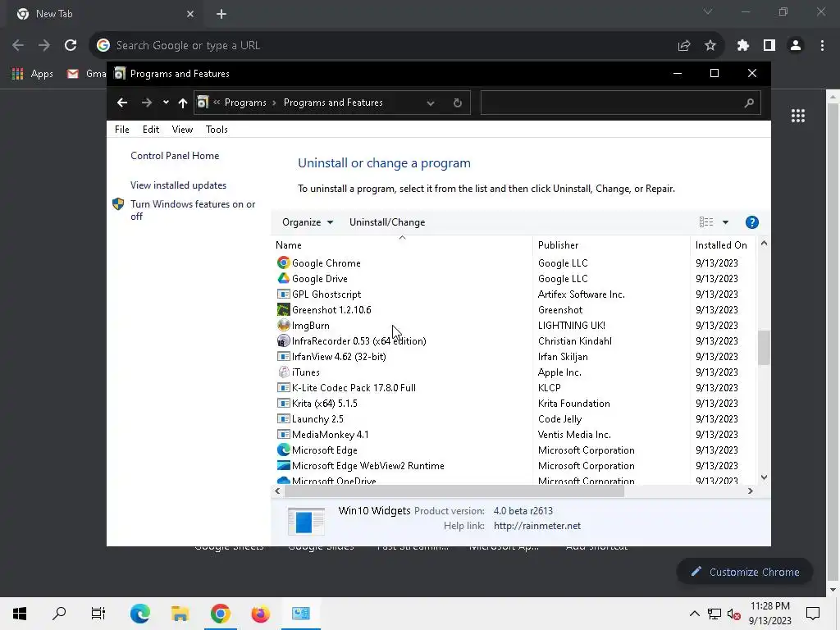Open the Chrome profile avatar

tap(796, 46)
